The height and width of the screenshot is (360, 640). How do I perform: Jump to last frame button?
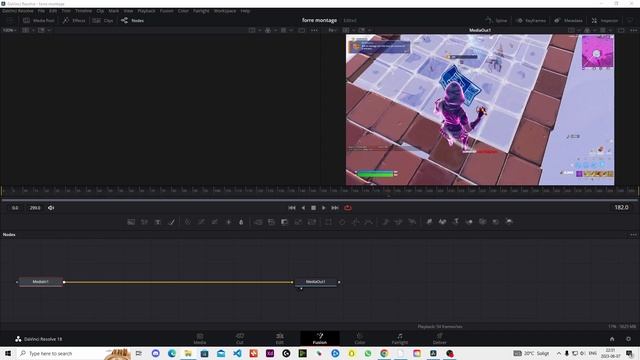click(x=335, y=208)
